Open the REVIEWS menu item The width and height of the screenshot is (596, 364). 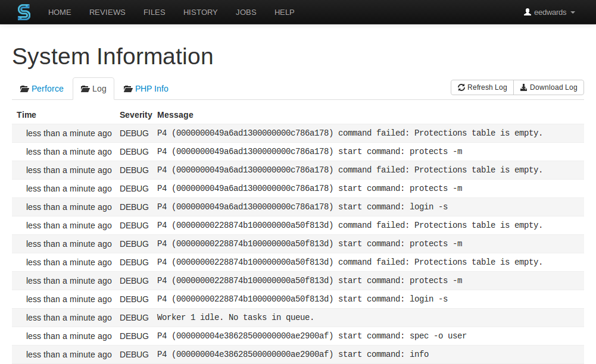click(x=107, y=12)
